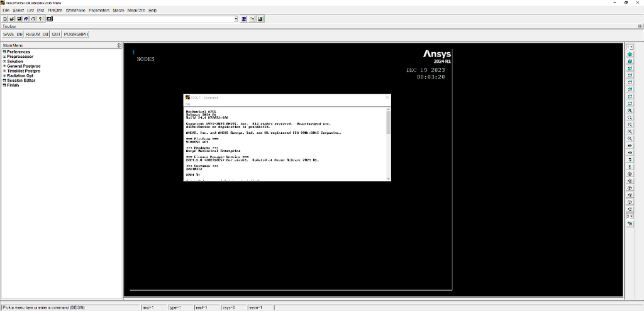
Task: Click the yellow question mark Help icon
Action: [x=40, y=19]
